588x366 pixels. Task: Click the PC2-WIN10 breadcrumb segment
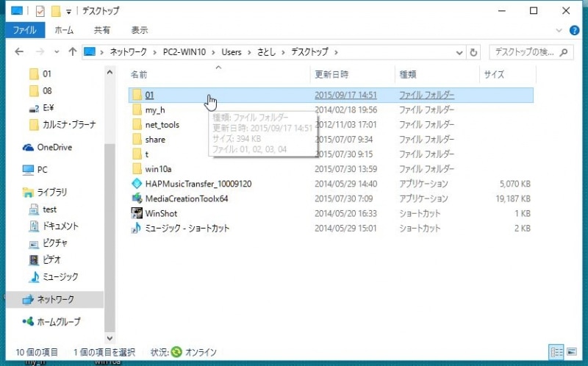[184, 51]
